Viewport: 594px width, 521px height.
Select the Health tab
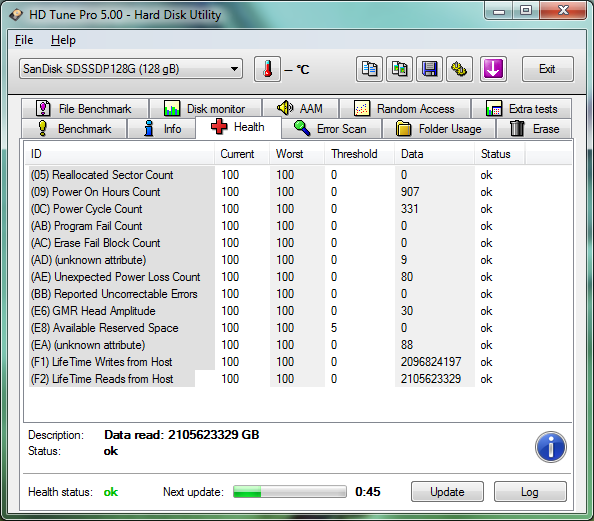238,127
